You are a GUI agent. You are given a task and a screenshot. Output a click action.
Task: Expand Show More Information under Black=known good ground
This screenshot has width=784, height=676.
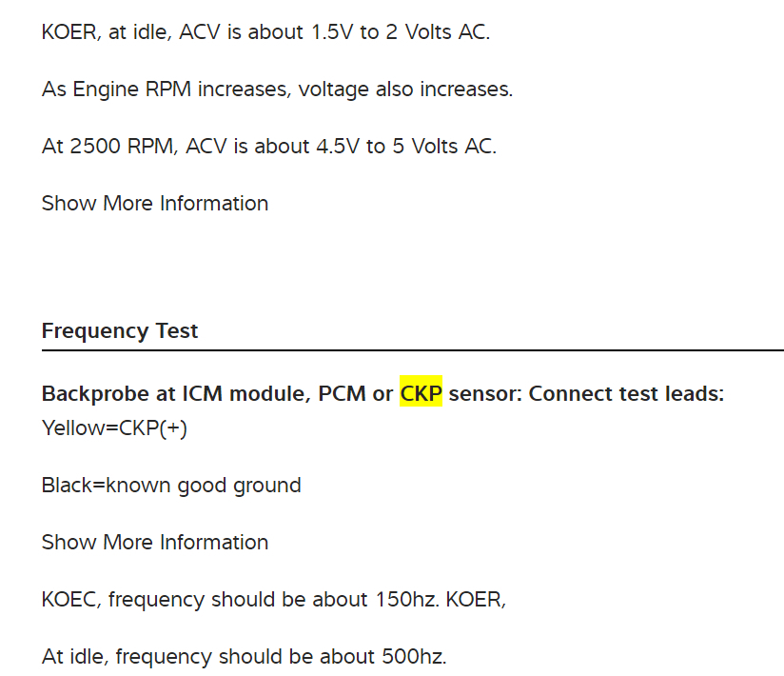coord(155,543)
